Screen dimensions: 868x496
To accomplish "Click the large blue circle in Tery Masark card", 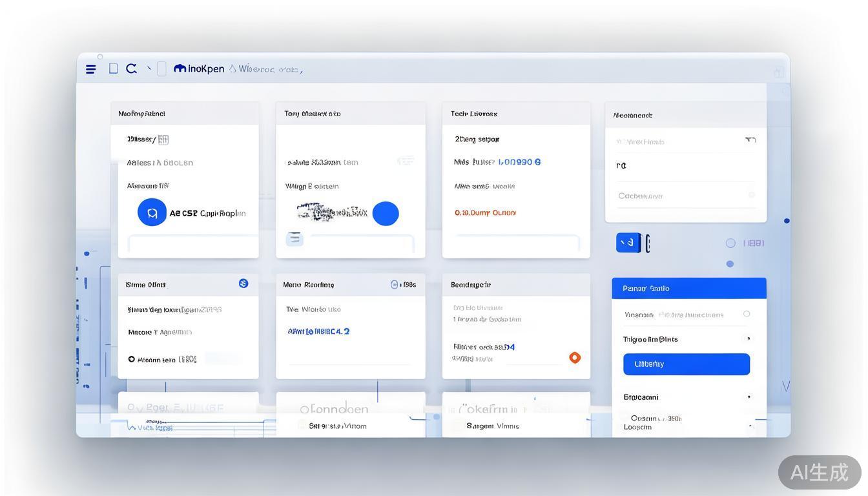I will (x=386, y=214).
